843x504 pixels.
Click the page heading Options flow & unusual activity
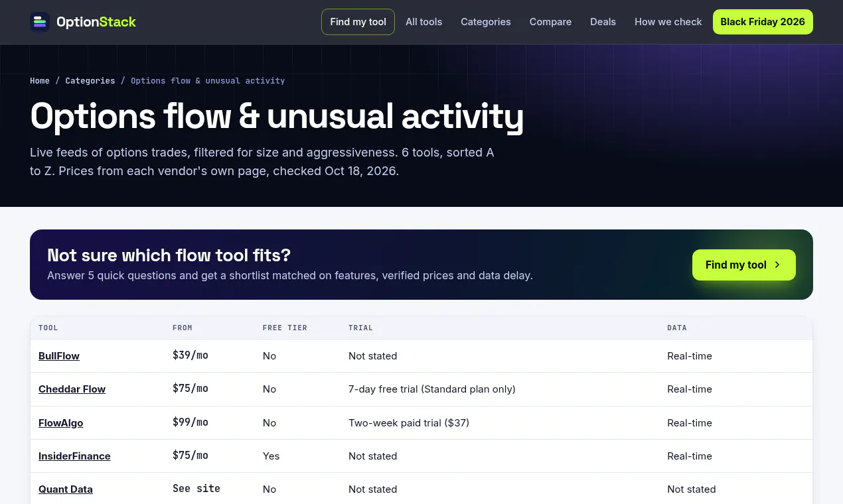coord(277,116)
